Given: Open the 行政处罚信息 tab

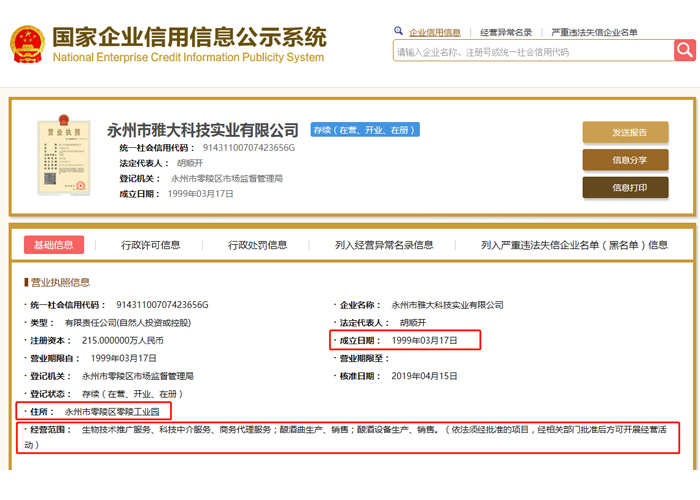Looking at the screenshot, I should point(257,245).
